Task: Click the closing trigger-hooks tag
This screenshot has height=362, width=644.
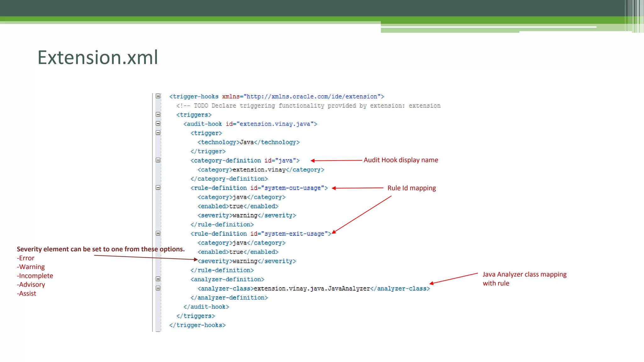Action: 197,325
